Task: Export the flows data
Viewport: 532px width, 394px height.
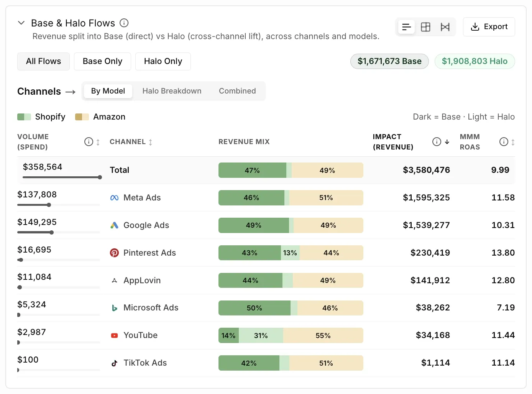Action: (x=489, y=27)
